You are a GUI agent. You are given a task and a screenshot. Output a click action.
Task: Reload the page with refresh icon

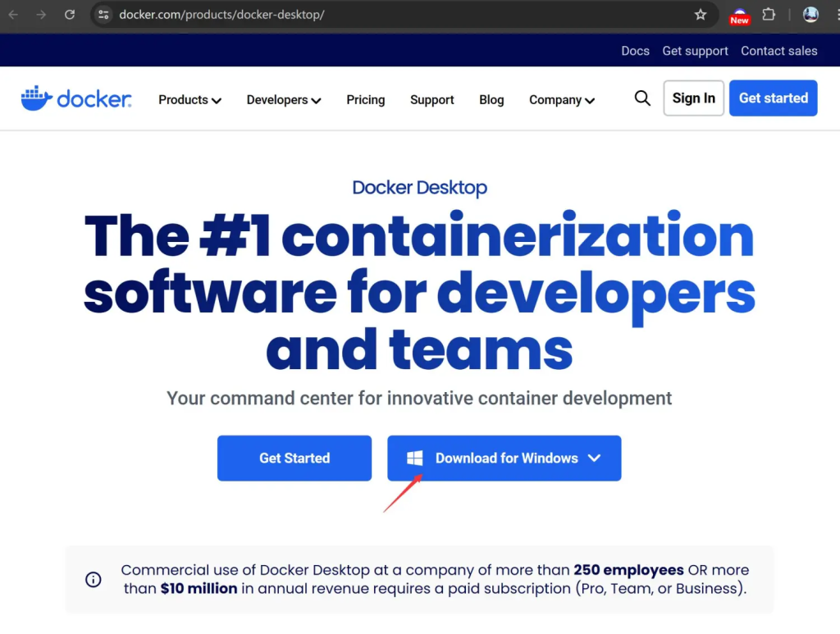70,15
